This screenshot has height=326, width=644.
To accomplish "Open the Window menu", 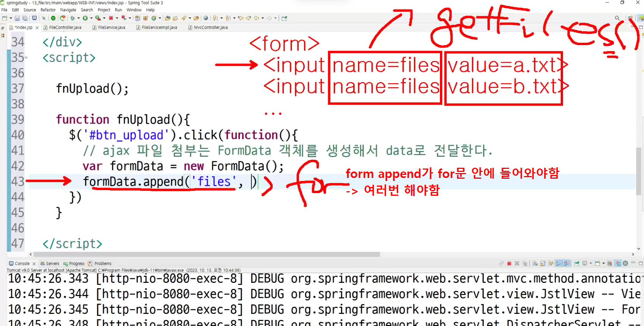I will (x=134, y=10).
